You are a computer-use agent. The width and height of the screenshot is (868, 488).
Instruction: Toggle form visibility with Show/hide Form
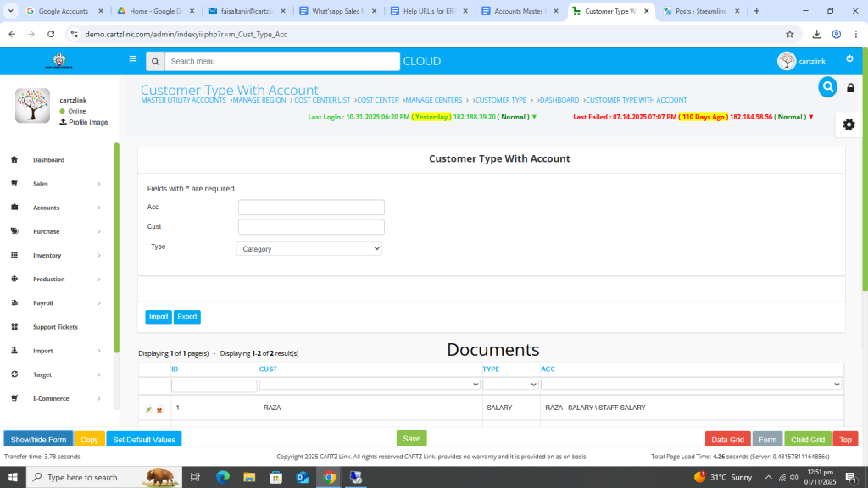[38, 440]
